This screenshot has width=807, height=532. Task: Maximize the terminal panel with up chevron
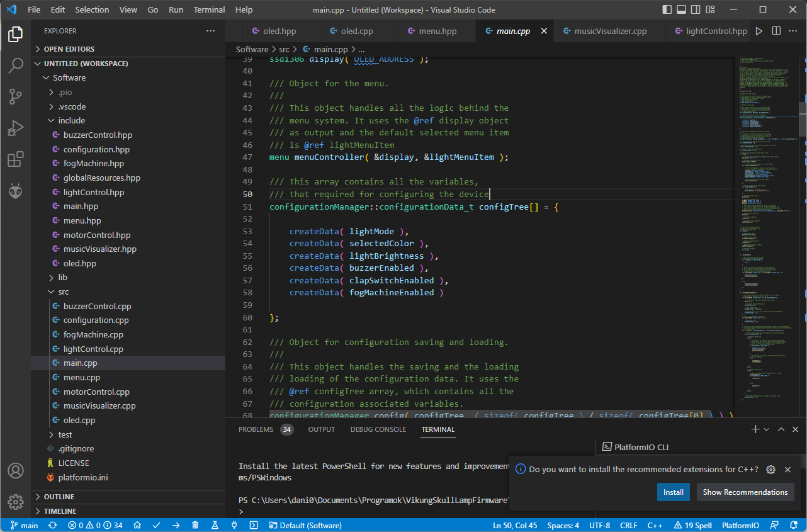[x=781, y=429]
